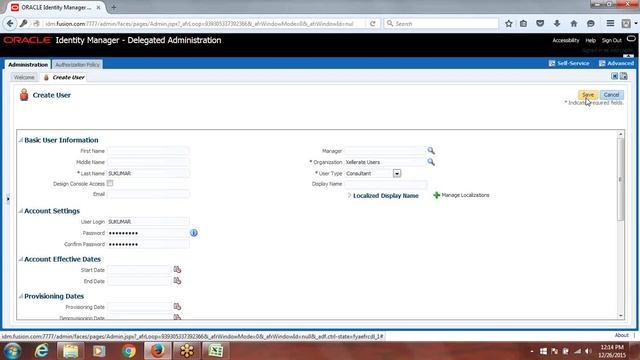Open Manager search magnifier icon
This screenshot has width=640, height=360.
[431, 151]
